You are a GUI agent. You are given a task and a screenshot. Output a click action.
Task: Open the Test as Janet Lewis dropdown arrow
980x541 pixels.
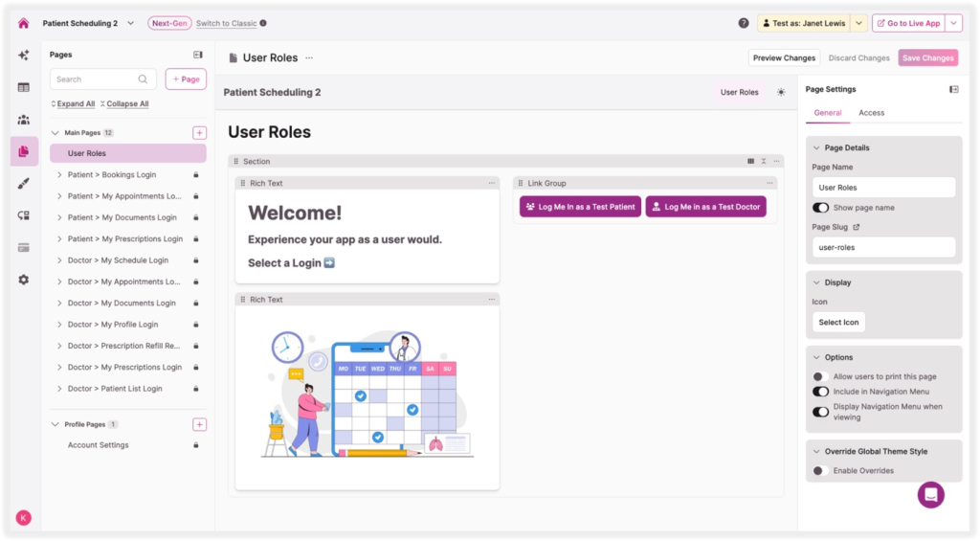858,23
